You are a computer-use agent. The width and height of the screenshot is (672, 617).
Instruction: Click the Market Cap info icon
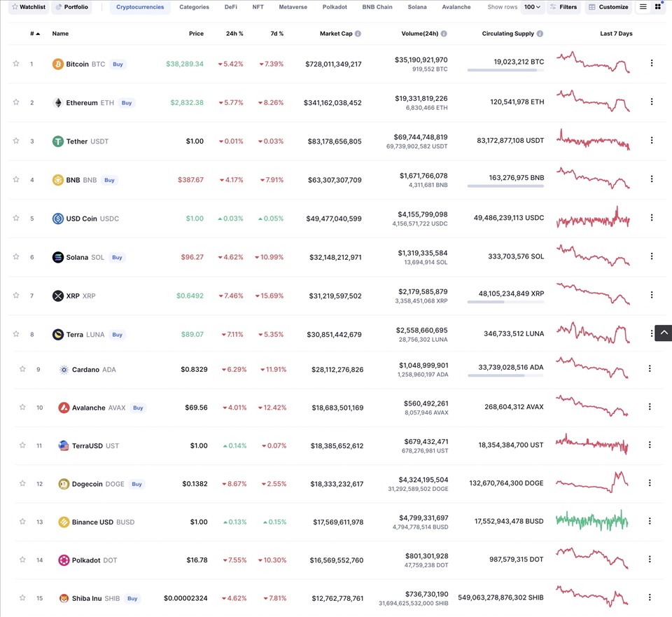coord(358,34)
